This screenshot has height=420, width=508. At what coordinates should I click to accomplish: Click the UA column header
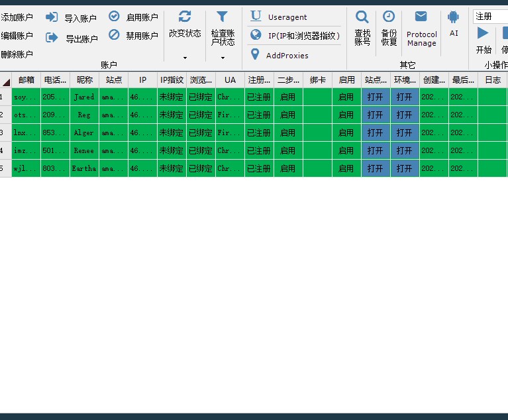[230, 79]
